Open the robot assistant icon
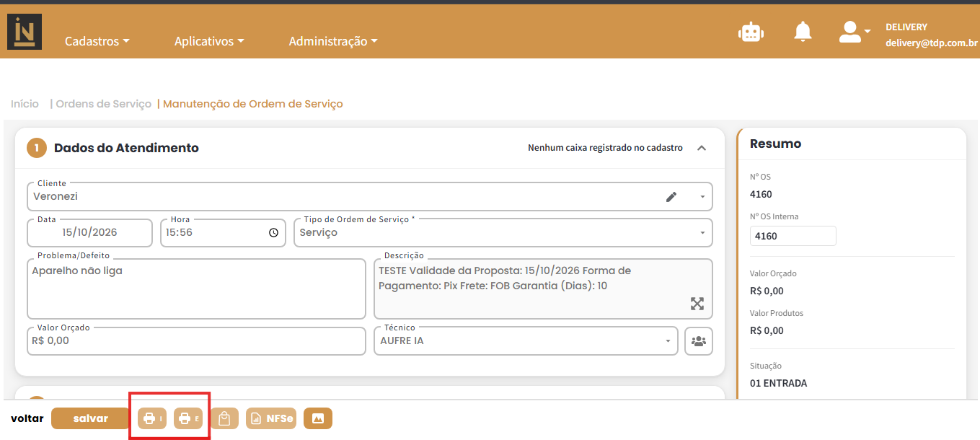 pyautogui.click(x=751, y=32)
